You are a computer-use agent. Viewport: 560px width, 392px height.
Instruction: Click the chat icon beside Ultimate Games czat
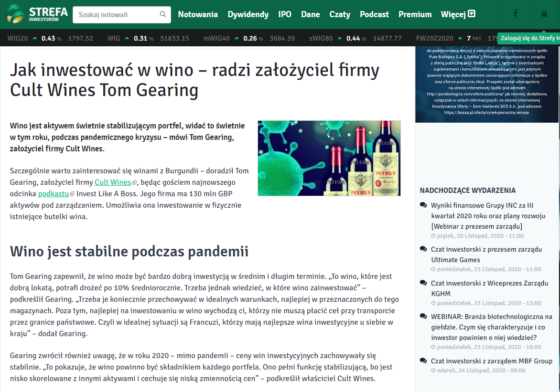pos(423,249)
